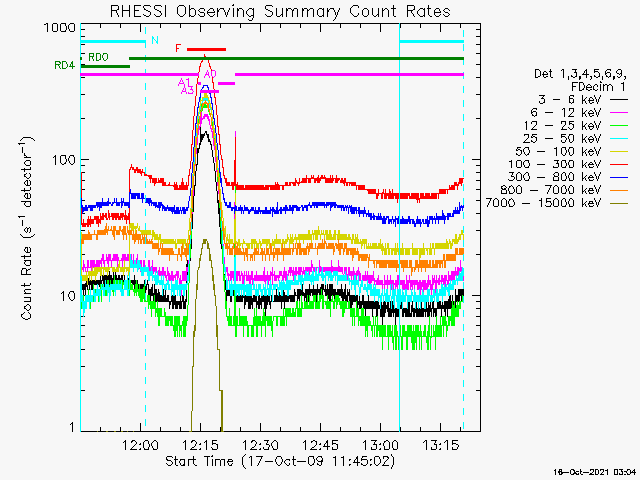Click the '7000 - 15000 keV' legend label
This screenshot has width=640, height=480.
[543, 202]
